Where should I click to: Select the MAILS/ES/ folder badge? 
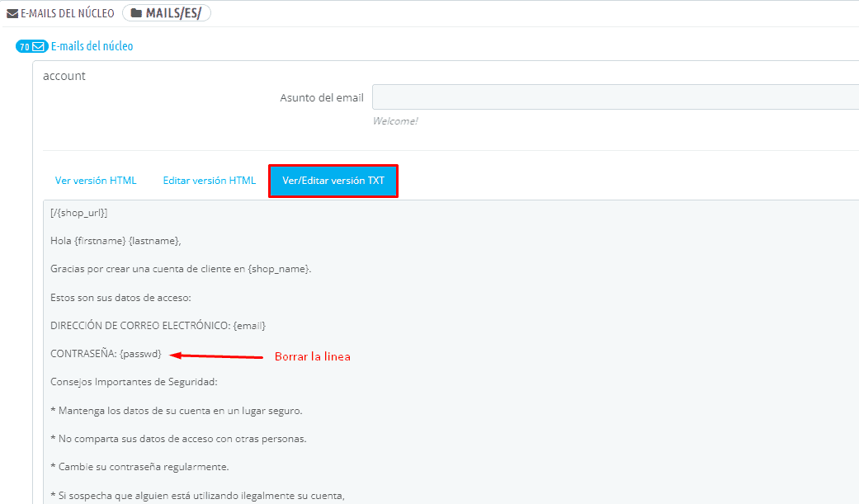(x=167, y=13)
